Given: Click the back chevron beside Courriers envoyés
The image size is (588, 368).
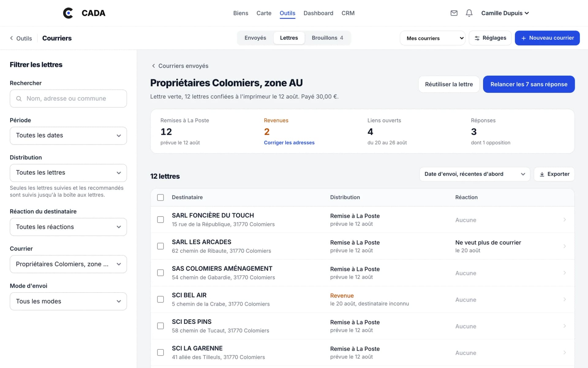Looking at the screenshot, I should (153, 66).
